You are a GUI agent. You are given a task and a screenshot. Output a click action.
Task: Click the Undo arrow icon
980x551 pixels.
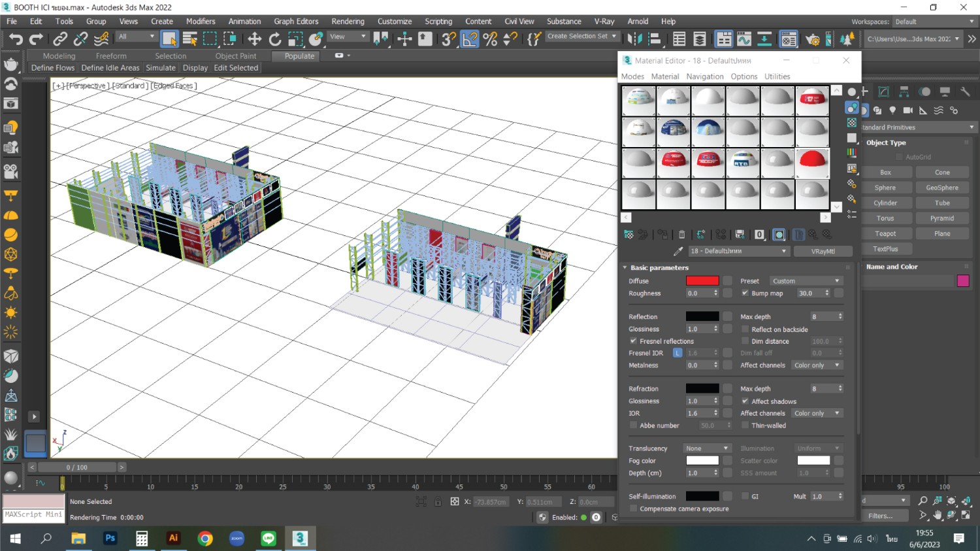pyautogui.click(x=15, y=39)
